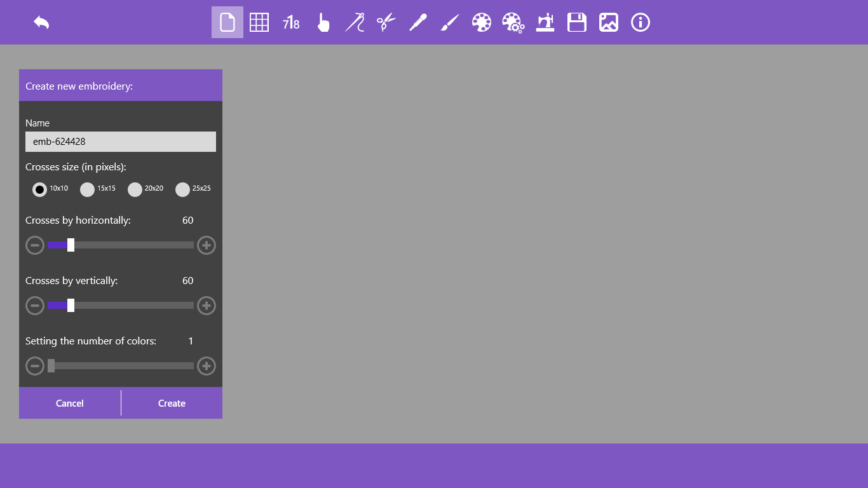Select the 10x10 cross size
Viewport: 868px width, 488px height.
coord(39,189)
